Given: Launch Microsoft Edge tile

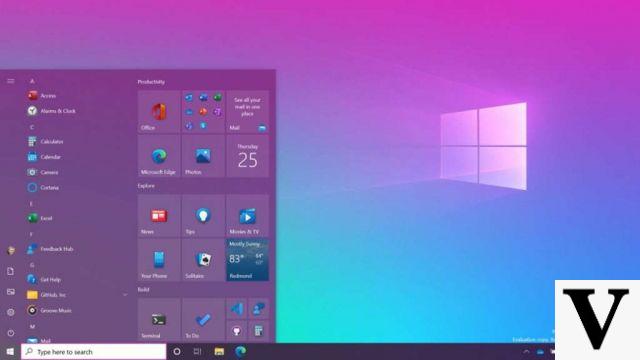Looking at the screenshot, I should [x=159, y=156].
